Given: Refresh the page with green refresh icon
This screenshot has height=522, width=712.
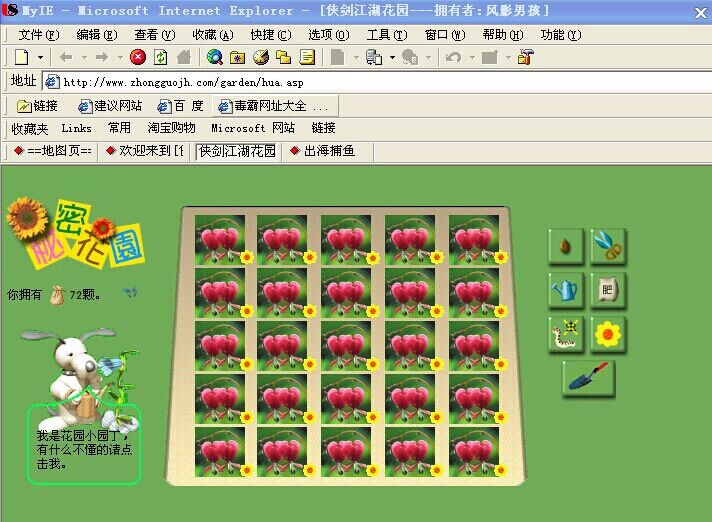Looking at the screenshot, I should point(161,57).
